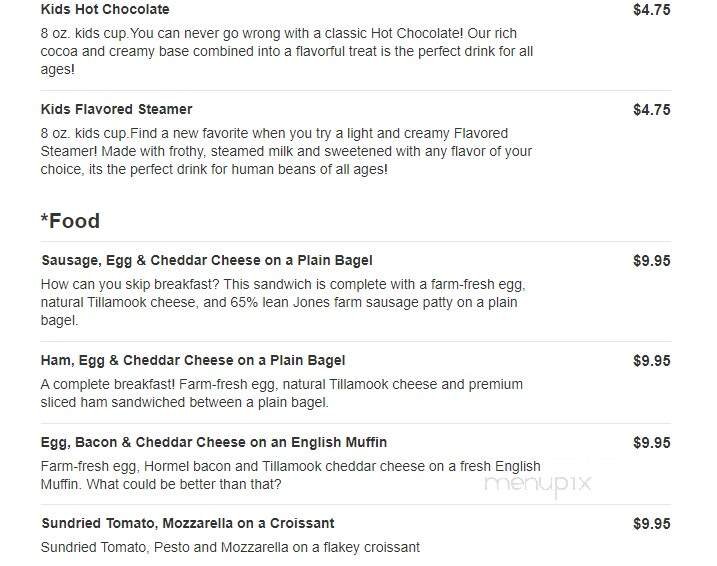The image size is (717, 566).
Task: Click the *Food section heading
Action: tap(70, 221)
